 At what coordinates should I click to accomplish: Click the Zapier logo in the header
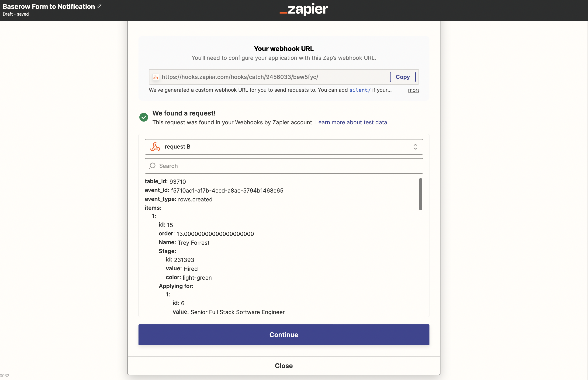(303, 9)
